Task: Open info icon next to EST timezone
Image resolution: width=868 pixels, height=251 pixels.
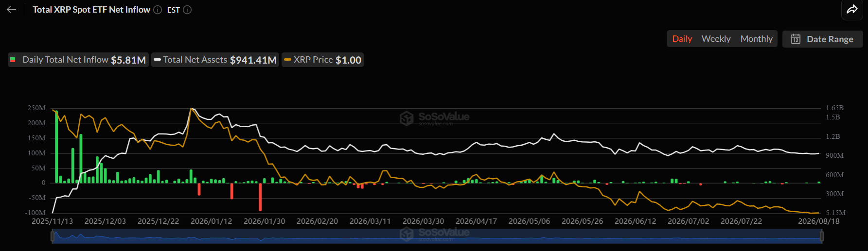Action: (x=187, y=10)
